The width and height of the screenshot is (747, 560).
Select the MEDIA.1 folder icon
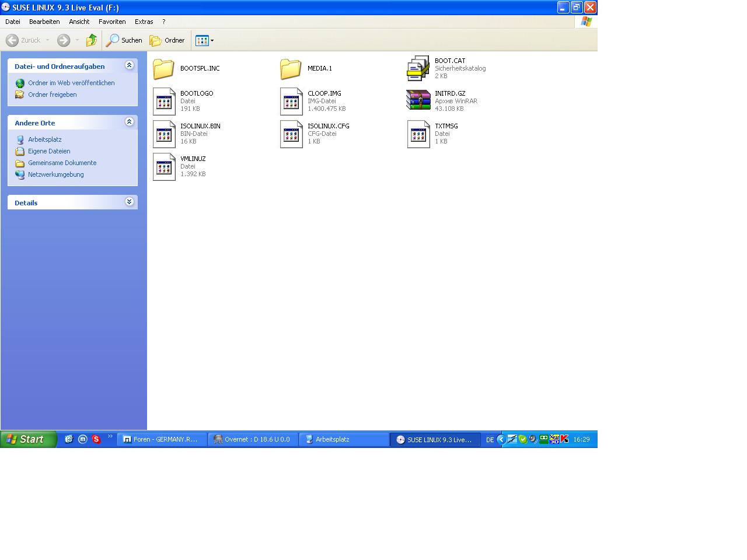(x=291, y=69)
